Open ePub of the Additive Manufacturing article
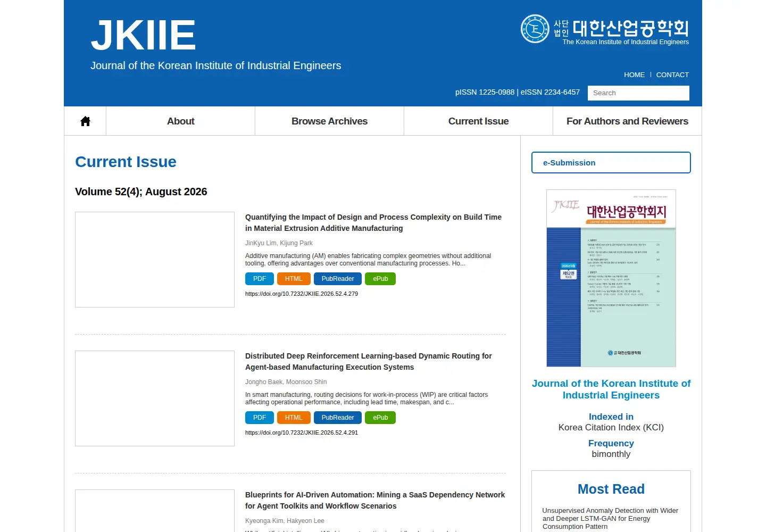The width and height of the screenshot is (766, 532). (380, 279)
